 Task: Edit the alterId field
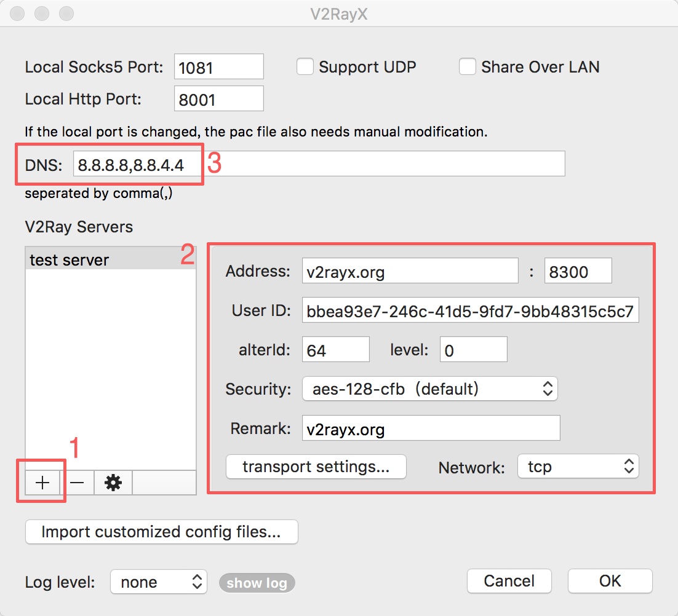[x=335, y=349]
